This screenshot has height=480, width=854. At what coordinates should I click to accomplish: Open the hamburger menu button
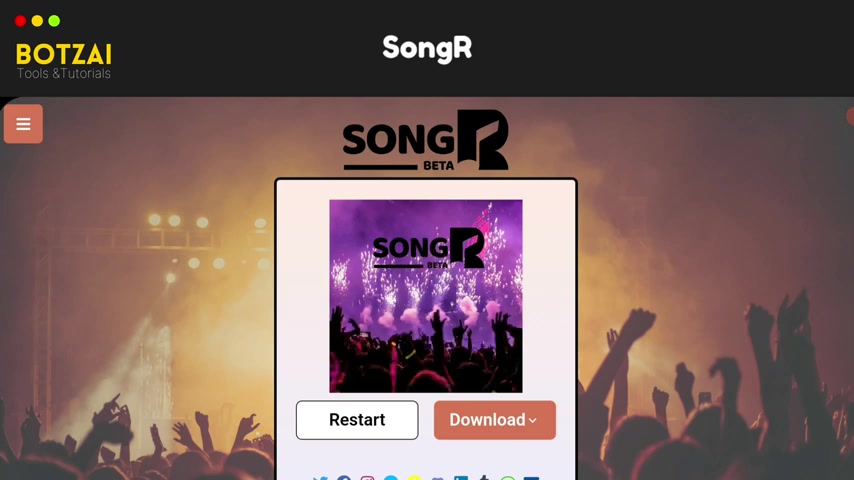(x=23, y=124)
